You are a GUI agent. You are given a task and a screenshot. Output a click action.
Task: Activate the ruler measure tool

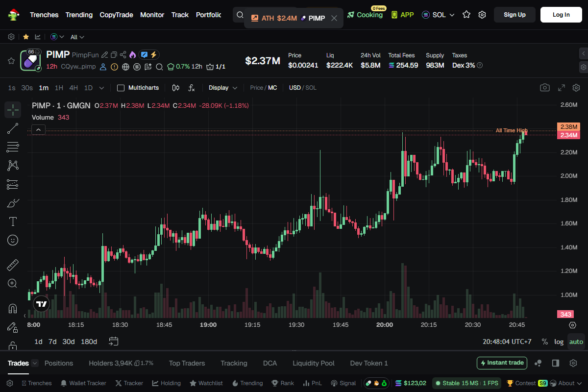(x=13, y=265)
